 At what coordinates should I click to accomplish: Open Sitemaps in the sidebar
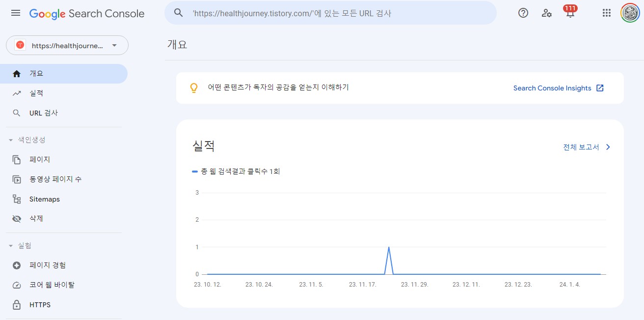(x=64, y=199)
